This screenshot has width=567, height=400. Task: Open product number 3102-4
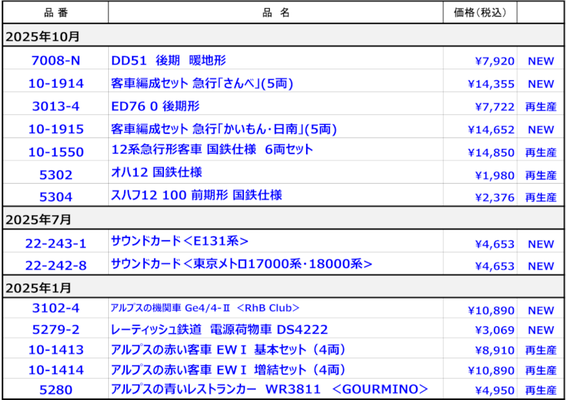pos(56,308)
